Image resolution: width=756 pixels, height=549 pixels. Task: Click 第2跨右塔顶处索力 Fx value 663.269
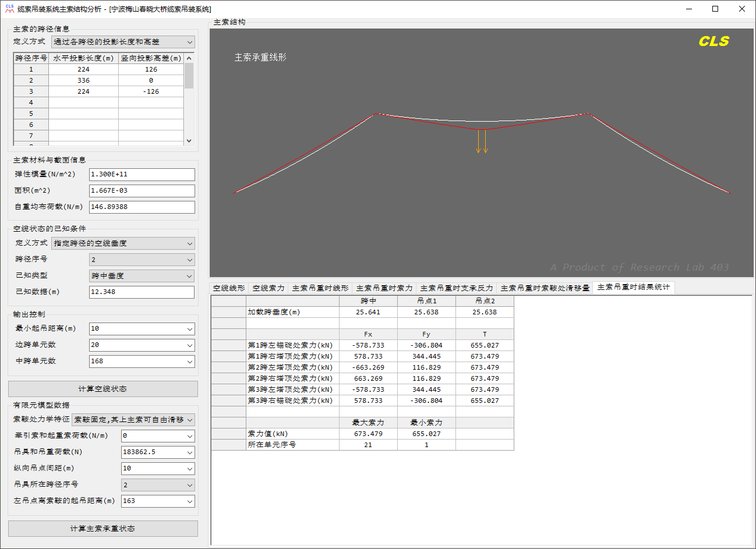368,378
